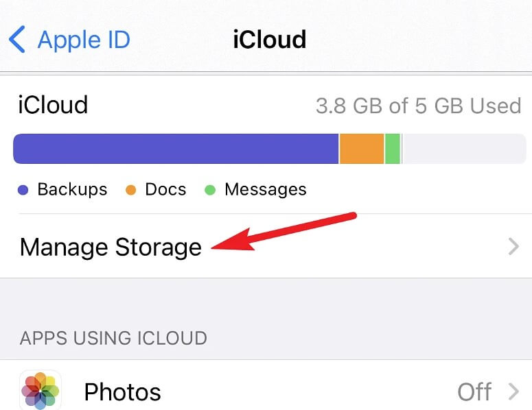Viewport: 532px width, 410px height.
Task: Tap the 3.8 GB of 5 GB Used text
Action: coord(418,106)
